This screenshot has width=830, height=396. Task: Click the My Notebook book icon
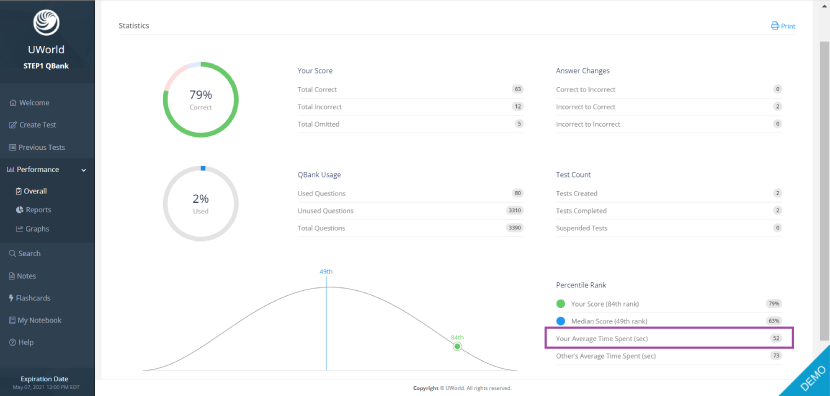coord(13,320)
